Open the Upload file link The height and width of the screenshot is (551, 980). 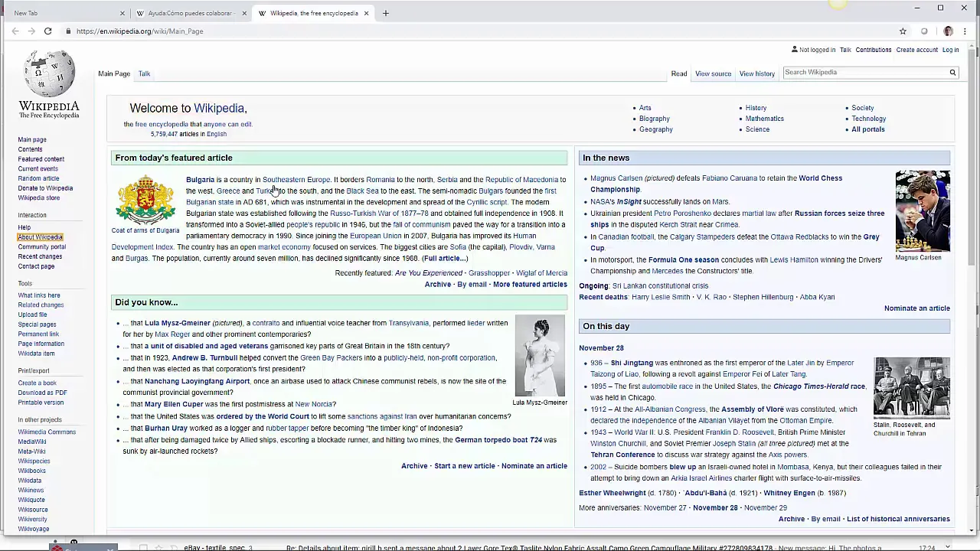[x=32, y=315]
